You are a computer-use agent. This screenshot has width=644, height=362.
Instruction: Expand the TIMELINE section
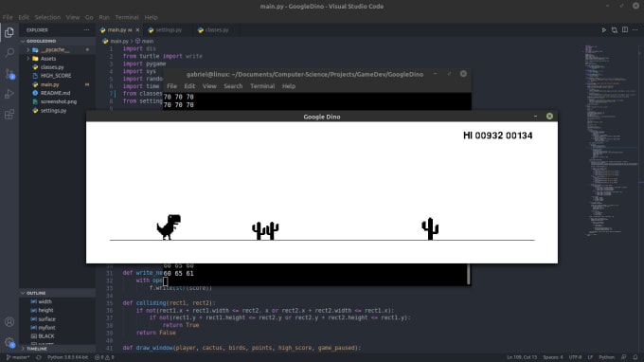58,349
